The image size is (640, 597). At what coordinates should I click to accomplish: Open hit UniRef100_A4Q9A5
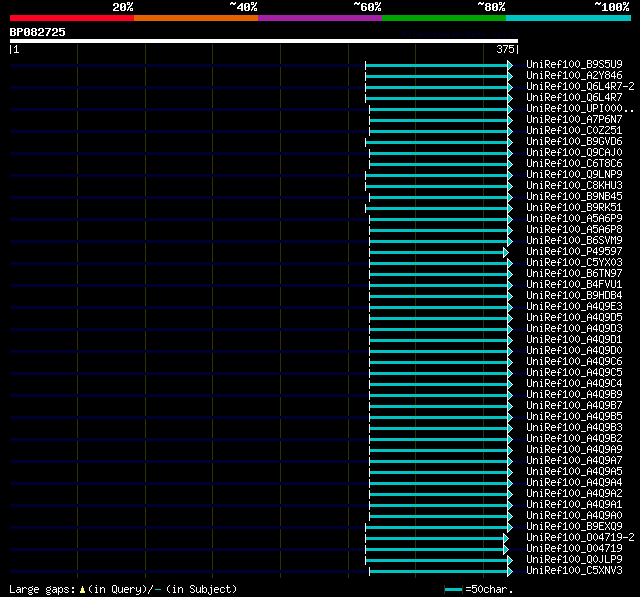pos(574,472)
